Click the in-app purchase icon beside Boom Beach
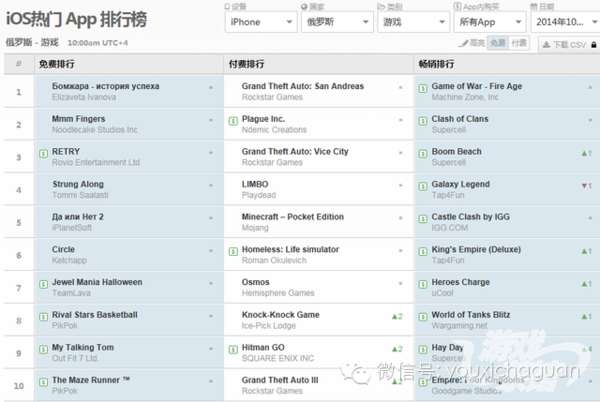Screen dimensions: 600x402 (x=423, y=153)
